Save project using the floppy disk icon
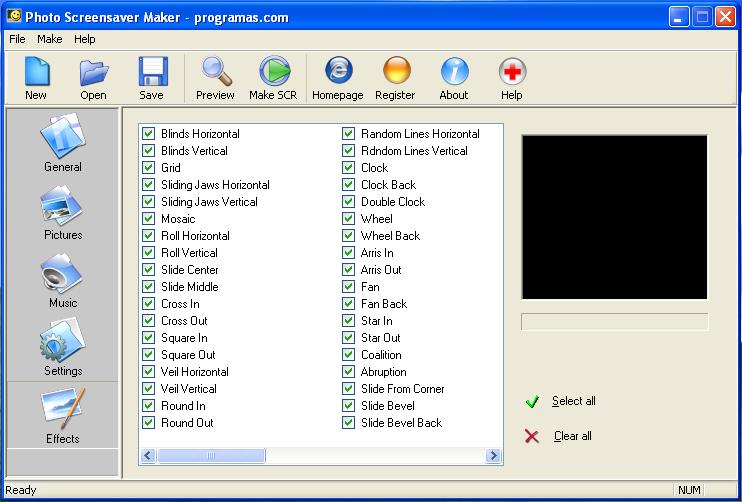 (x=153, y=71)
